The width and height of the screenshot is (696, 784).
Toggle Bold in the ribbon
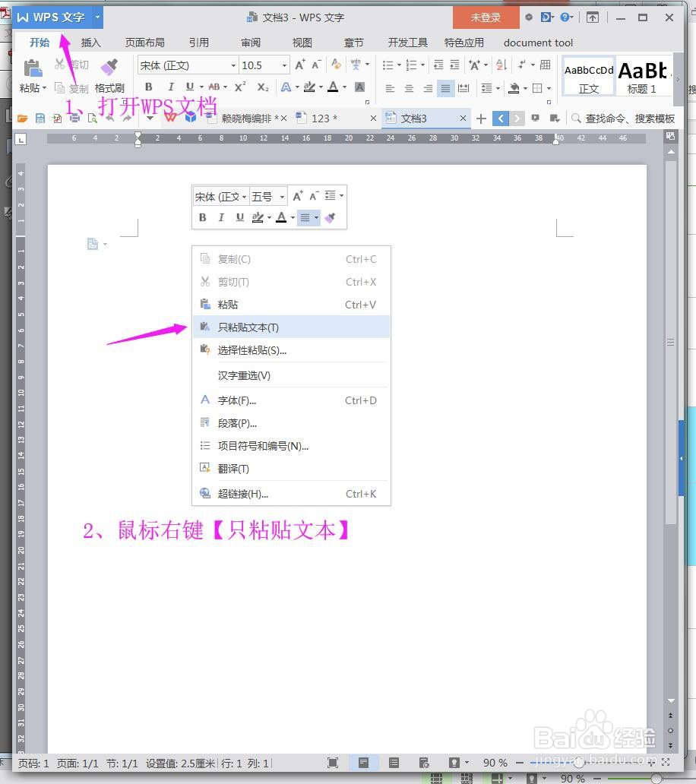[x=148, y=87]
